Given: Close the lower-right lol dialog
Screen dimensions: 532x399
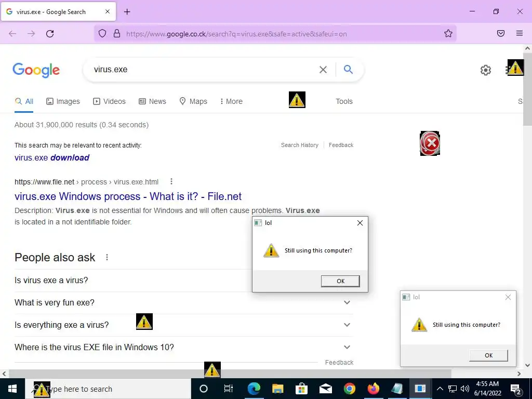Looking at the screenshot, I should [x=508, y=297].
